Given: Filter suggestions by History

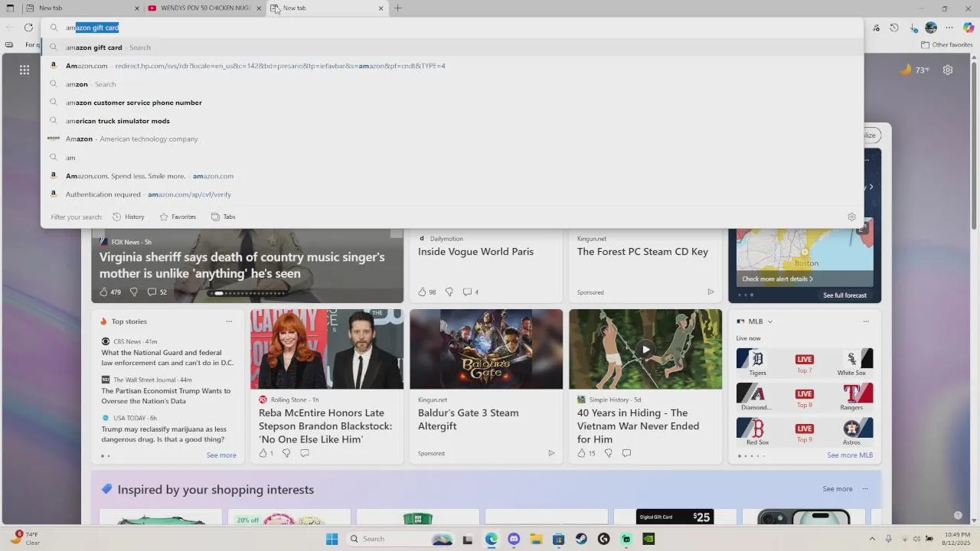Looking at the screenshot, I should tap(129, 217).
